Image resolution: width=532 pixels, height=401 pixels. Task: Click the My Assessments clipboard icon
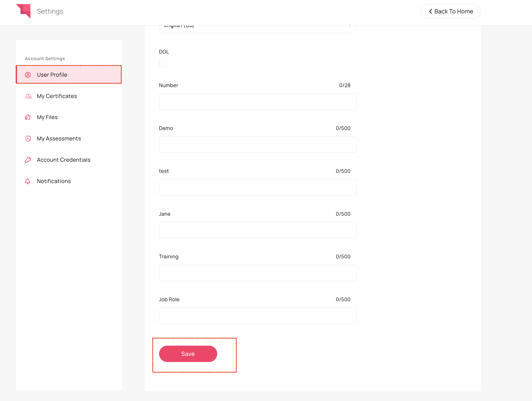tap(28, 139)
